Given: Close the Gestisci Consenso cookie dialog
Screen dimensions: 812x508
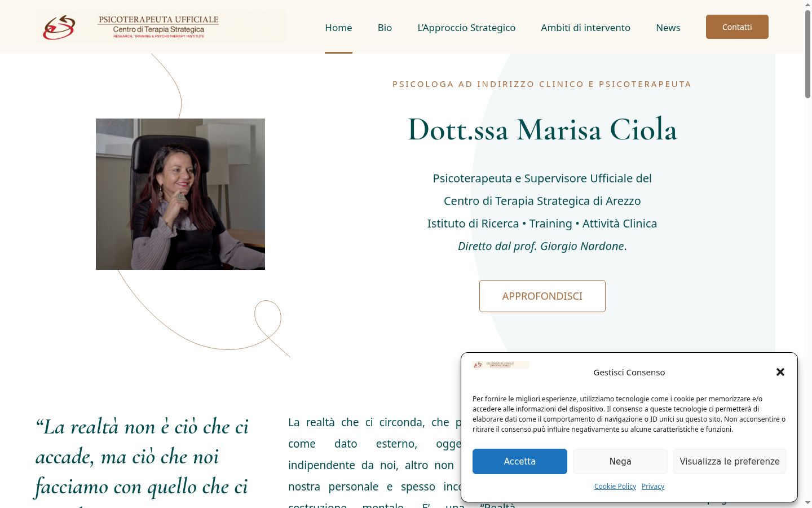Looking at the screenshot, I should point(780,372).
